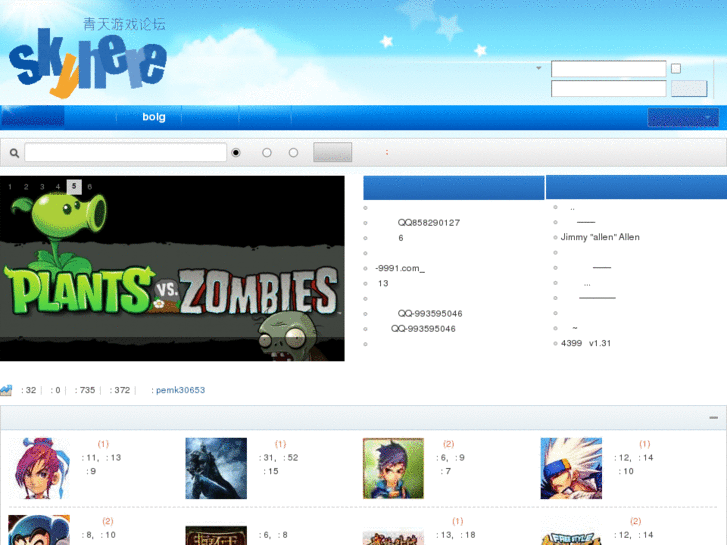This screenshot has height=545, width=727.
Task: Click the ': 372' statistic text
Action: point(120,390)
